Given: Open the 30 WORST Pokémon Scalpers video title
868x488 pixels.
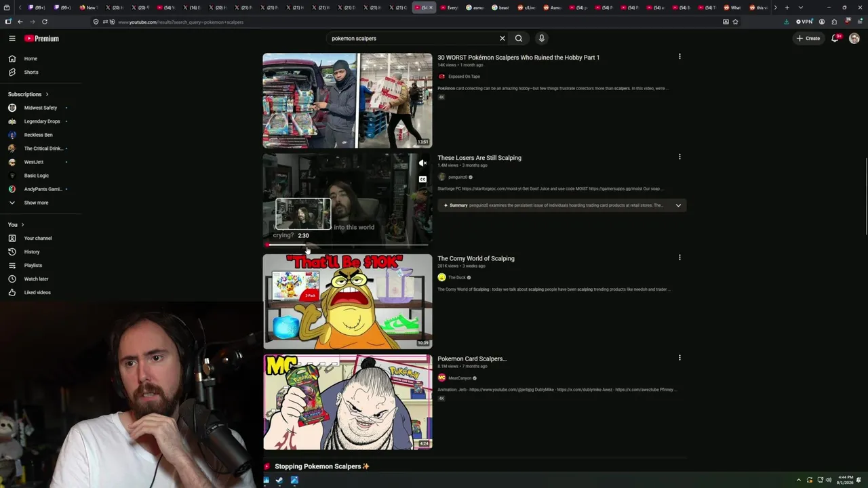Looking at the screenshot, I should (x=518, y=58).
